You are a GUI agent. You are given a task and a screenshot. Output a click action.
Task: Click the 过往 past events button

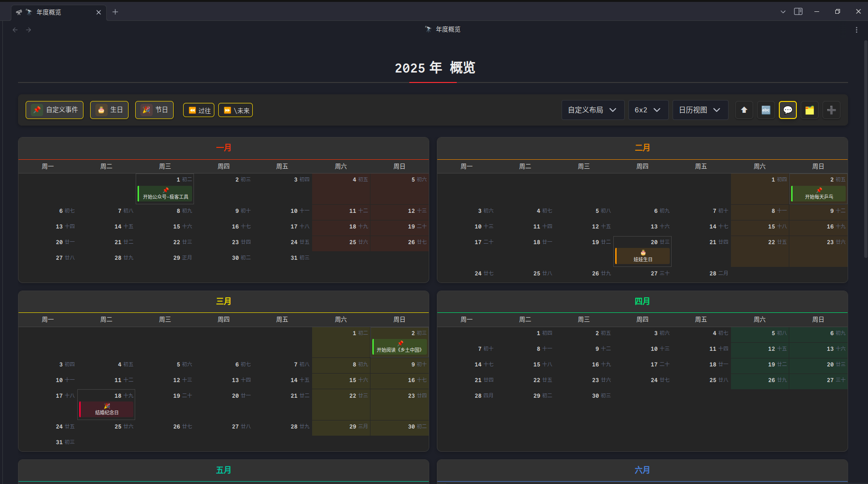[199, 110]
